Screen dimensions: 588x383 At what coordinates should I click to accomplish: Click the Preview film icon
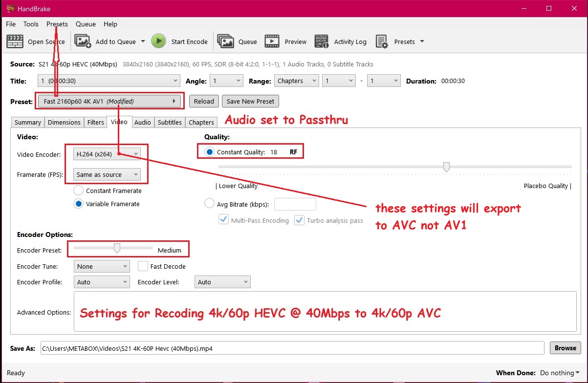click(272, 42)
